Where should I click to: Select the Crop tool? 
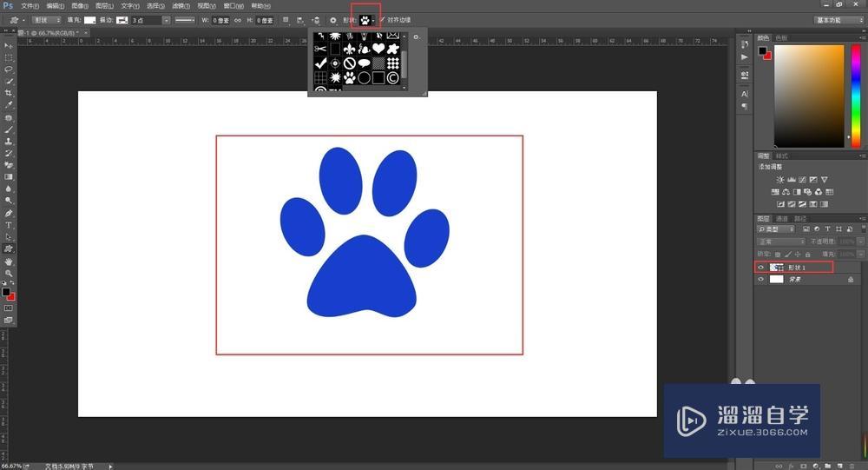9,93
